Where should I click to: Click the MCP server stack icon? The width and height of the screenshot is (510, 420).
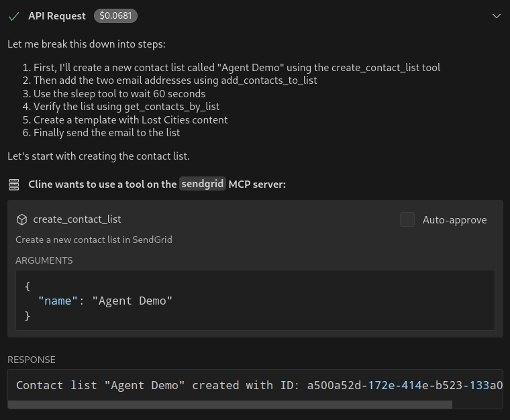[13, 185]
